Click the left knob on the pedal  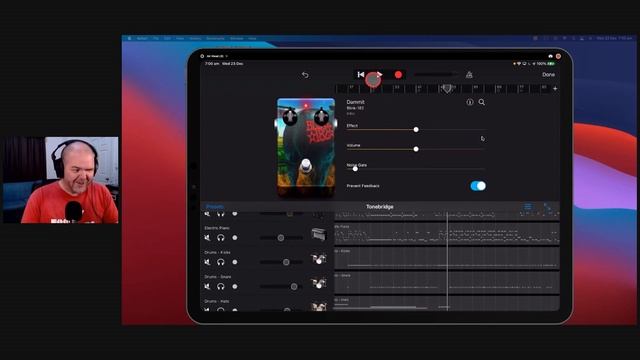tap(290, 116)
